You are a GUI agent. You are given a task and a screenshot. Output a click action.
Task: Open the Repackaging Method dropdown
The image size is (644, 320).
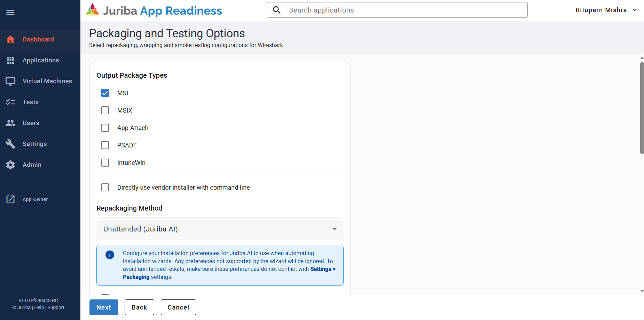click(x=220, y=229)
